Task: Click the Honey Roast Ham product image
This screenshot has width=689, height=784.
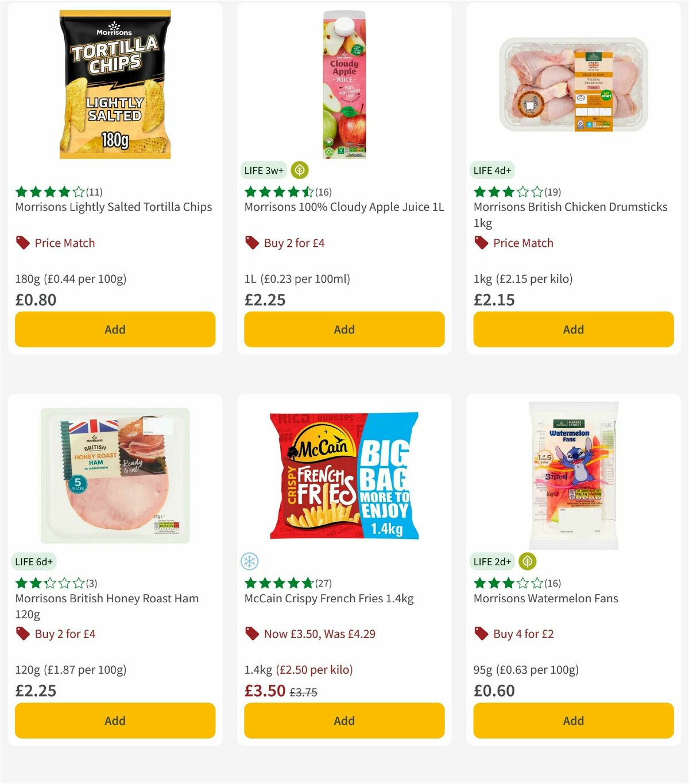Action: (x=114, y=475)
